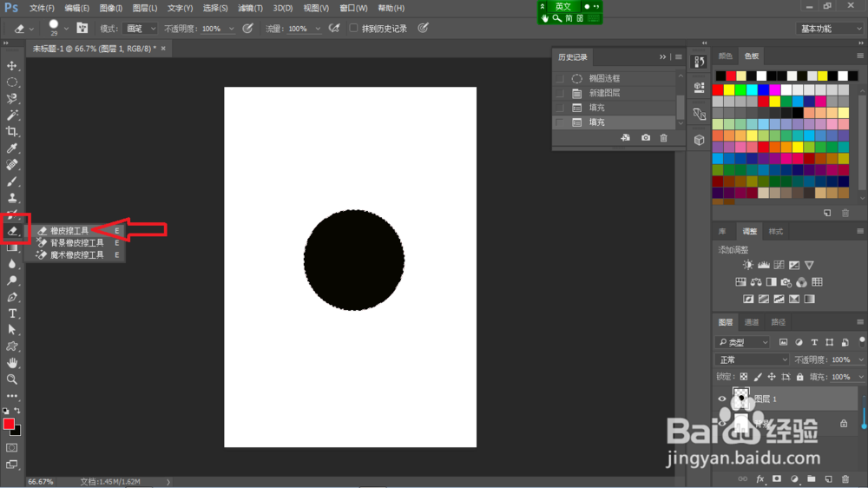Open the Edit Toolbar ellipsis menu
The height and width of the screenshot is (488, 868).
point(11,396)
